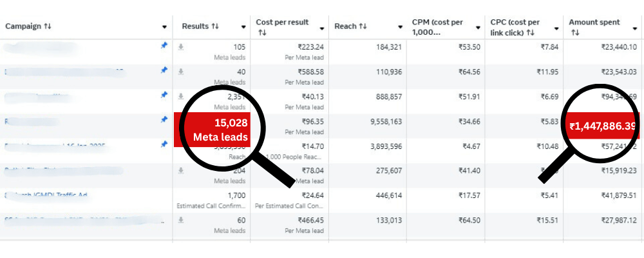Select the ₹27,987.12 amount spent cell

pyautogui.click(x=620, y=220)
